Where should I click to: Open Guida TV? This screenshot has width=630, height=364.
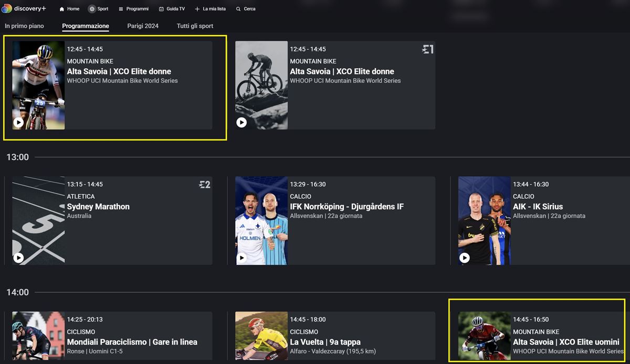tap(172, 9)
